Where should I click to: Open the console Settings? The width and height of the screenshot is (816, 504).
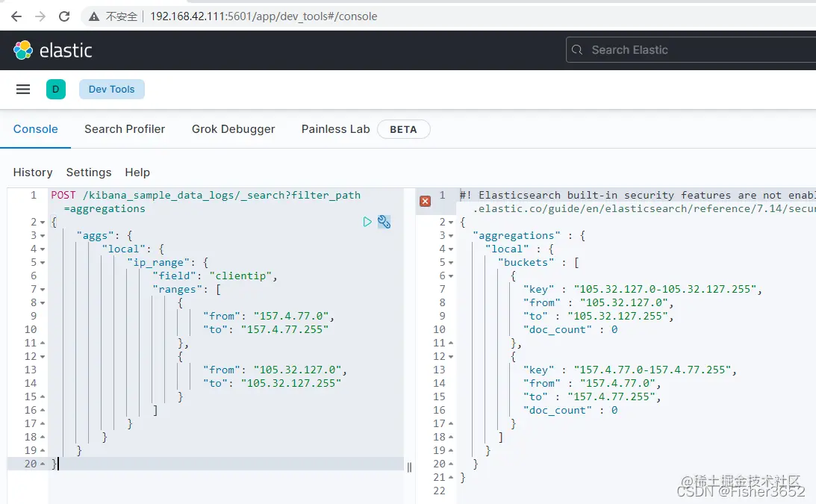click(x=89, y=172)
